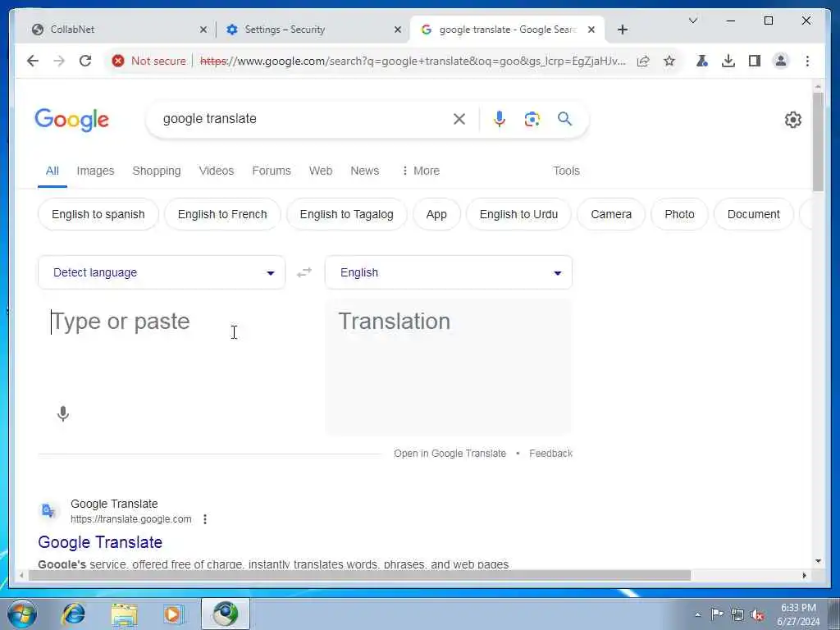Select the News search tab
Image resolution: width=840 pixels, height=630 pixels.
(x=365, y=171)
